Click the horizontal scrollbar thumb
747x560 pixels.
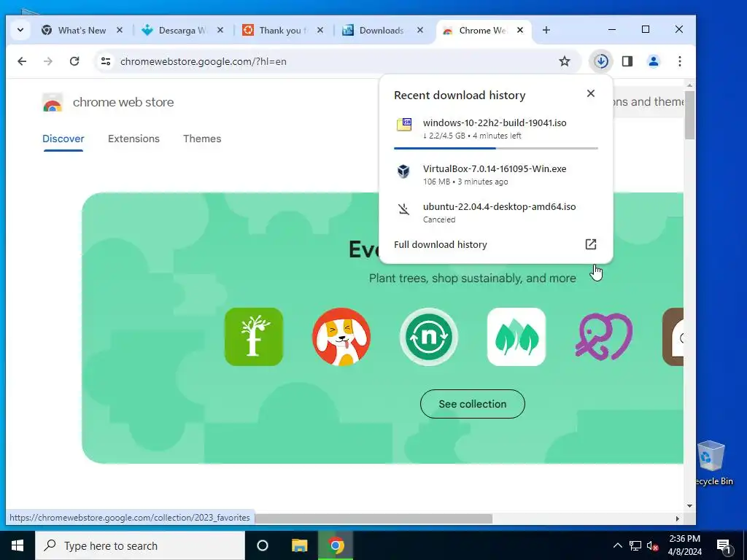373,518
